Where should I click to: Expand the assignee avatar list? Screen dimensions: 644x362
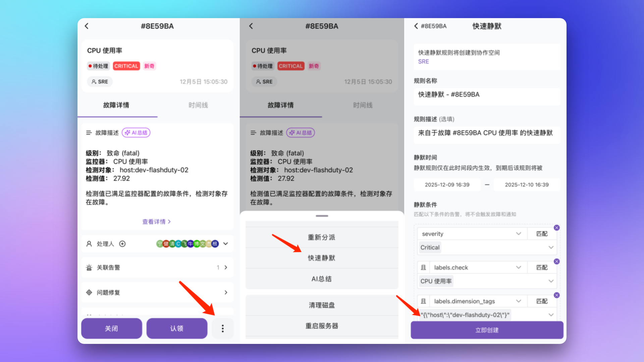(226, 244)
